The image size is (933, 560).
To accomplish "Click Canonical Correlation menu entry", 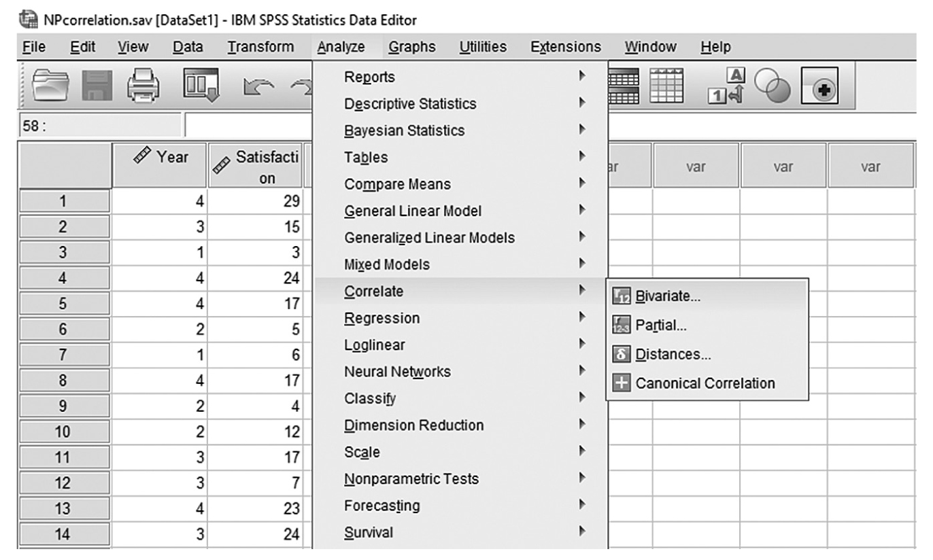I will (x=705, y=383).
